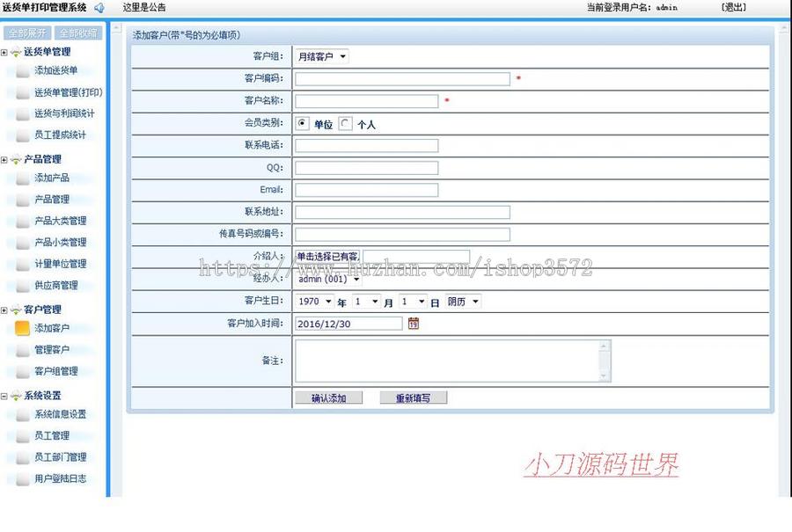
Task: Click the 单击选择已有客 picker button
Action: (x=327, y=255)
